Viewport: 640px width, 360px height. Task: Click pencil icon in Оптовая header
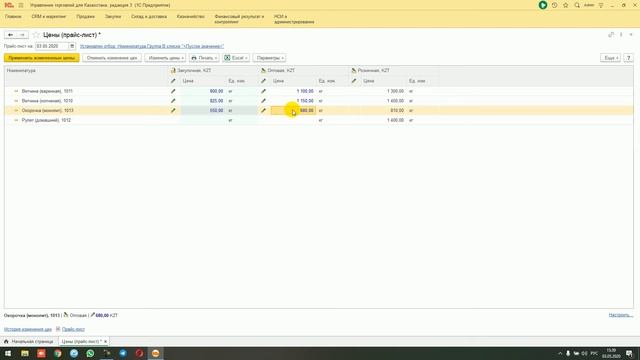click(x=263, y=81)
